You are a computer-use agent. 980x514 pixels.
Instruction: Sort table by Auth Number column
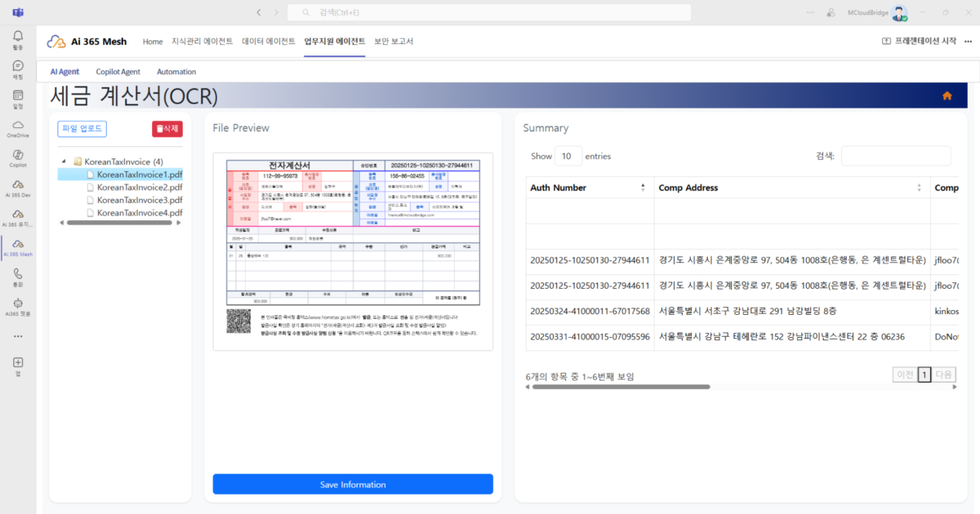(x=589, y=188)
